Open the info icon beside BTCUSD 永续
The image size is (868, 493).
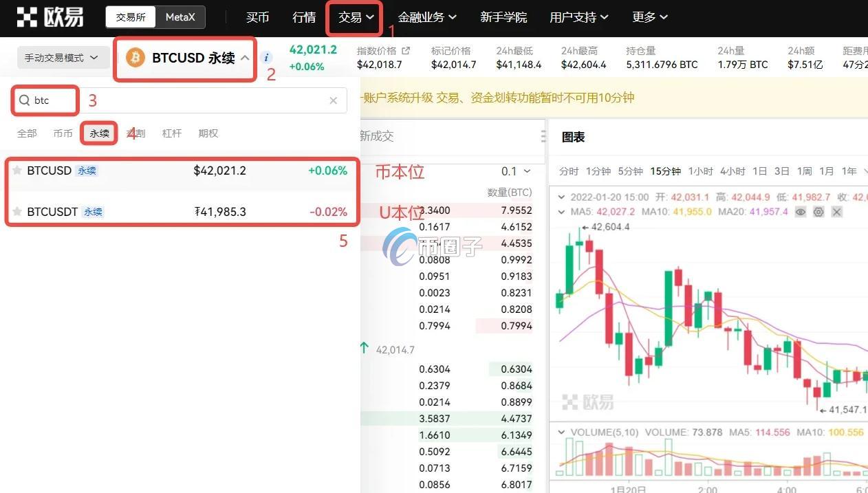point(266,58)
